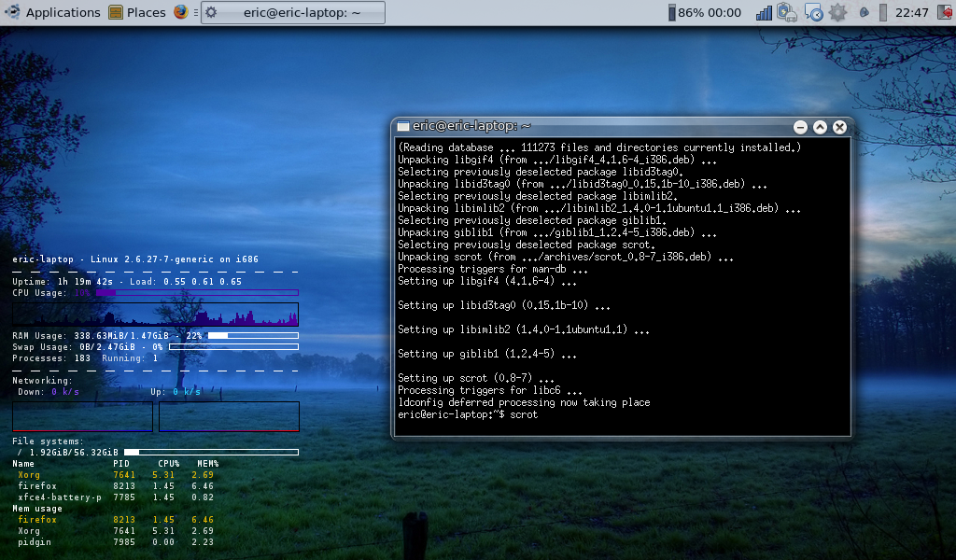Open the power manager tray icon
The height and width of the screenshot is (560, 956).
tap(786, 12)
